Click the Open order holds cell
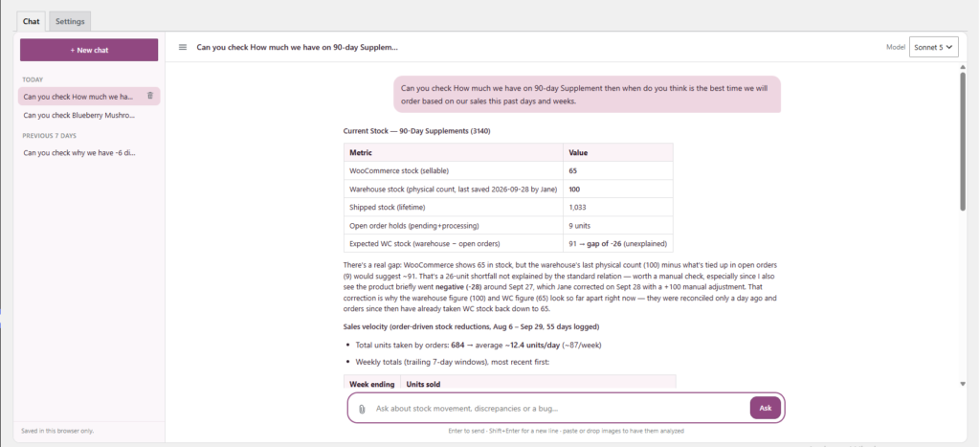The width and height of the screenshot is (980, 447). tap(454, 225)
